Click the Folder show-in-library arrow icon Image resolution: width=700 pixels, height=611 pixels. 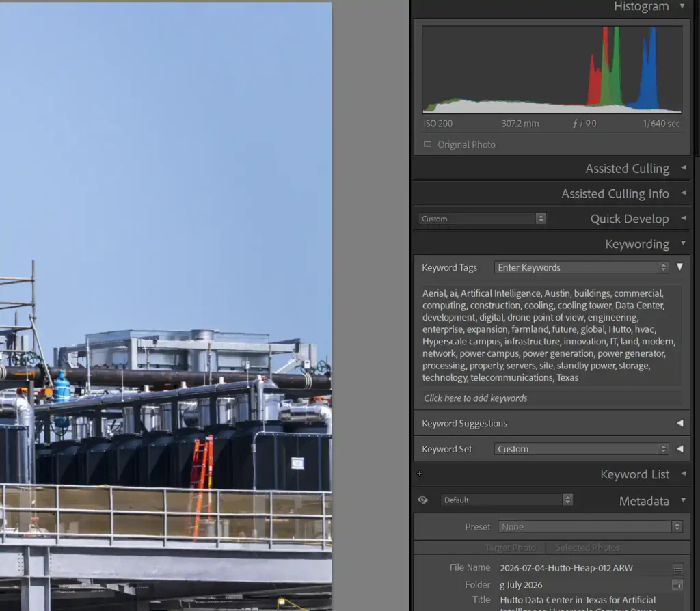click(x=677, y=585)
